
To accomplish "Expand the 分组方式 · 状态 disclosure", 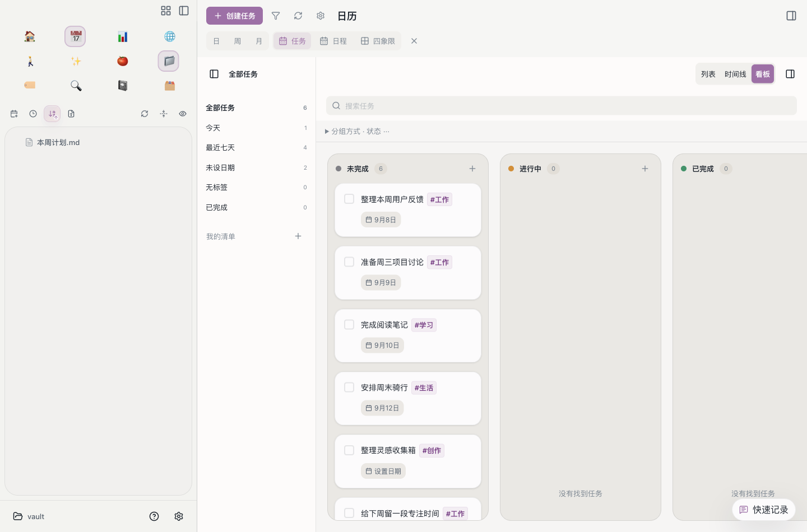I will pyautogui.click(x=357, y=131).
